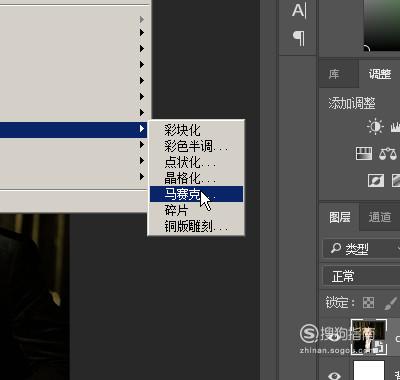
Task: Switch to the 调整 tab
Action: tap(380, 74)
